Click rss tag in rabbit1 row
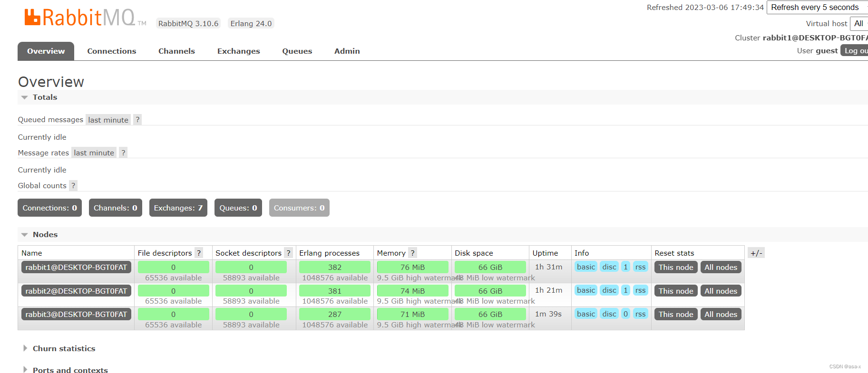 click(x=641, y=267)
